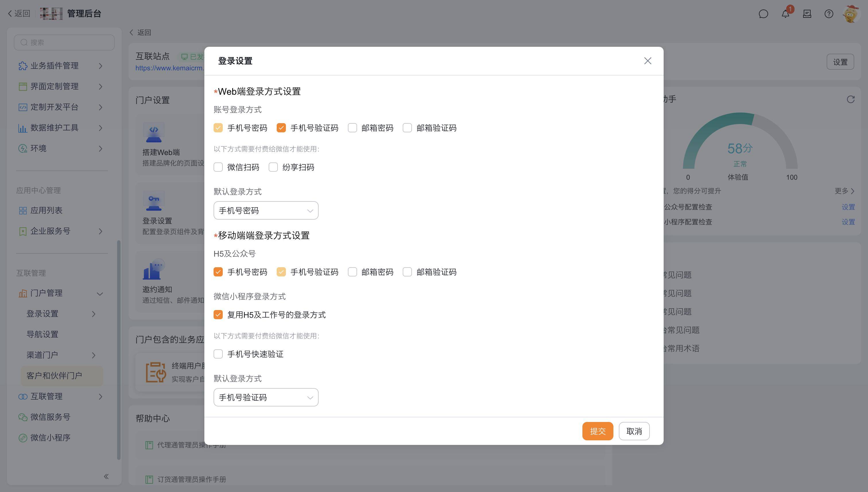This screenshot has width=868, height=492.
Task: Check the 微信扫码 checkbox
Action: click(218, 167)
